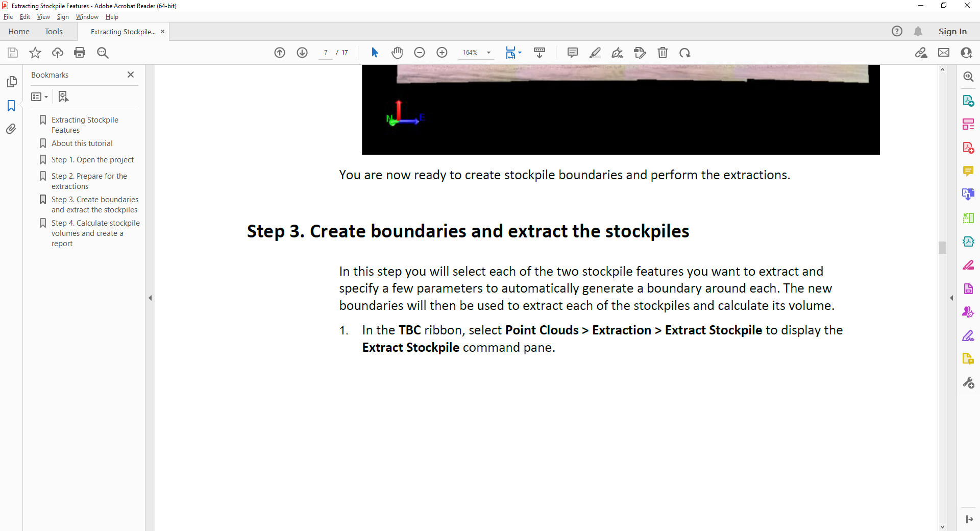Image resolution: width=980 pixels, height=531 pixels.
Task: Save the PDF file
Action: point(13,53)
